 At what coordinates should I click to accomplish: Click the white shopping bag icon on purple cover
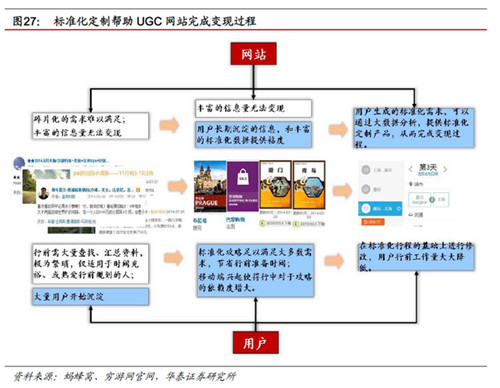pyautogui.click(x=243, y=177)
